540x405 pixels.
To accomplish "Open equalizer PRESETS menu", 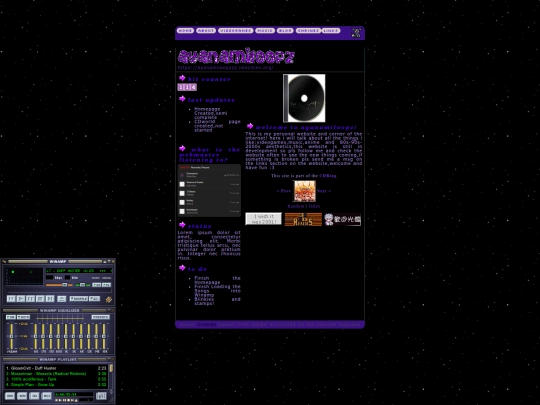I will pyautogui.click(x=101, y=317).
